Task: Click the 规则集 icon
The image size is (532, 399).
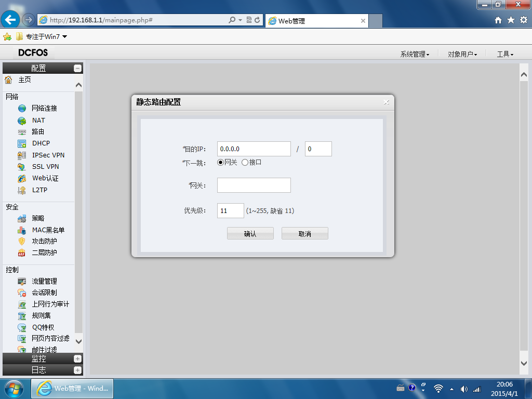Action: [22, 316]
